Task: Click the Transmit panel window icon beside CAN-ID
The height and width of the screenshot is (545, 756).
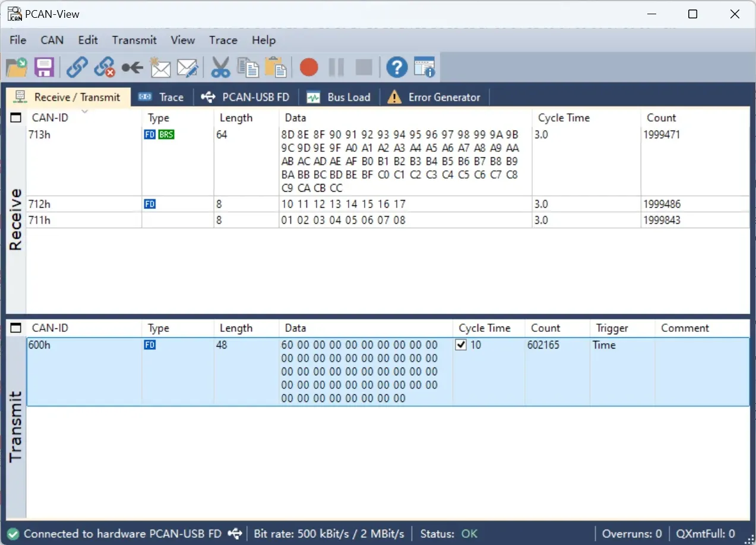Action: [16, 328]
